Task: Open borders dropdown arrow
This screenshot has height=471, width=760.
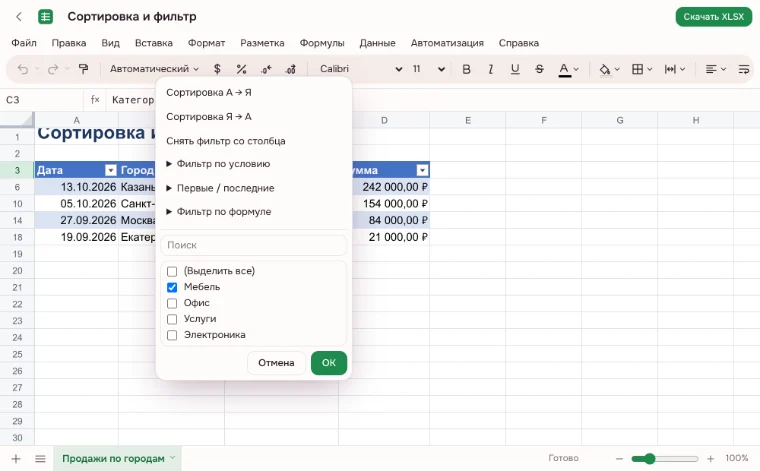Action: (x=649, y=69)
